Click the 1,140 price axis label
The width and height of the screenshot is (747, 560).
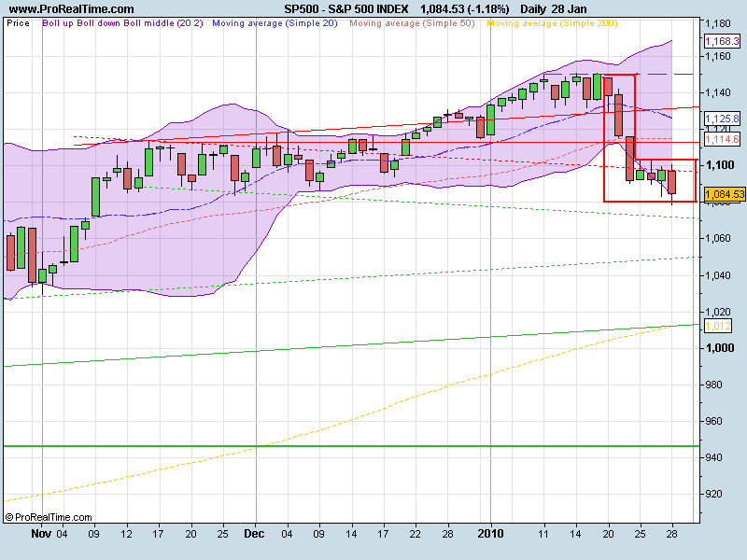point(718,92)
